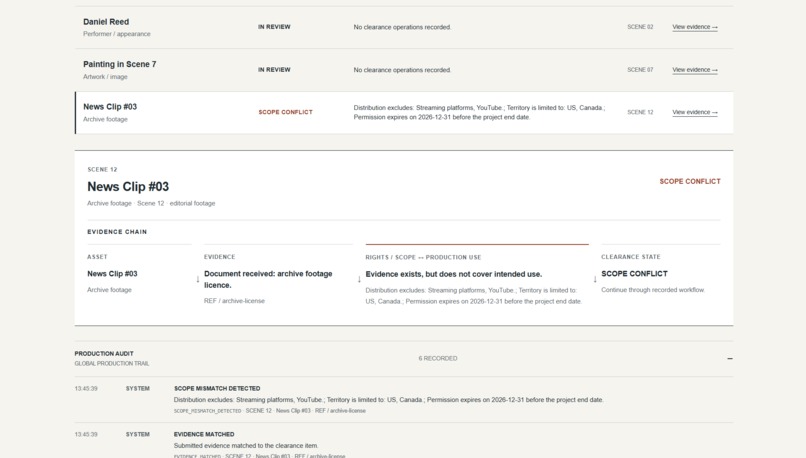Click SCENE 12 label in News Clip row
This screenshot has height=458, width=806.
640,112
